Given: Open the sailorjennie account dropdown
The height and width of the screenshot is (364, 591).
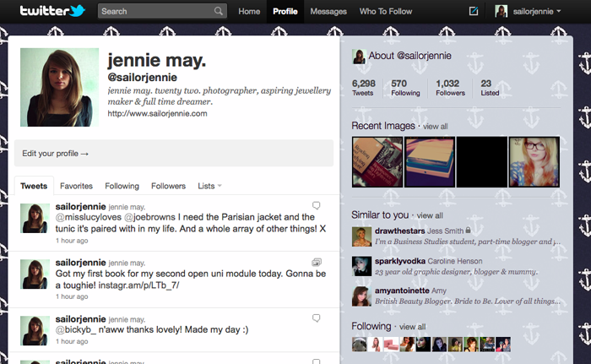Looking at the screenshot, I should [537, 11].
